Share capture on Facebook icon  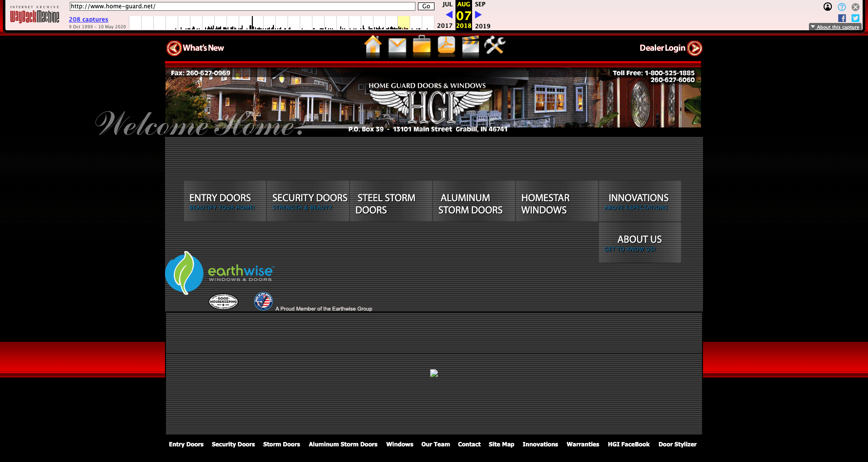(842, 18)
